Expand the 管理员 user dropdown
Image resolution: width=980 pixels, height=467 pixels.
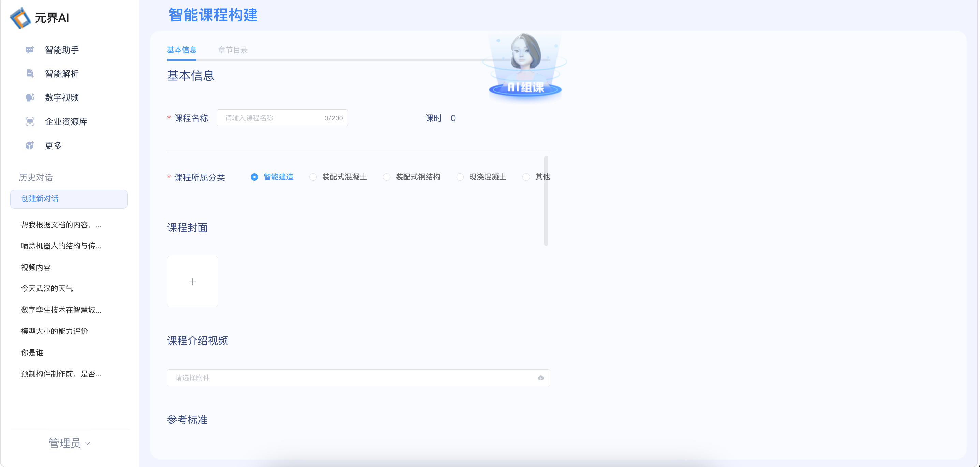coord(70,443)
